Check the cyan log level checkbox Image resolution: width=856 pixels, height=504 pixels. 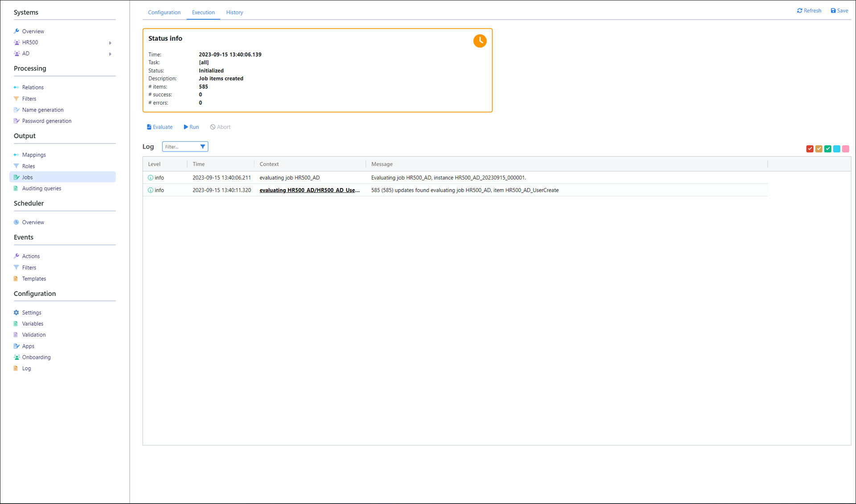pos(836,149)
